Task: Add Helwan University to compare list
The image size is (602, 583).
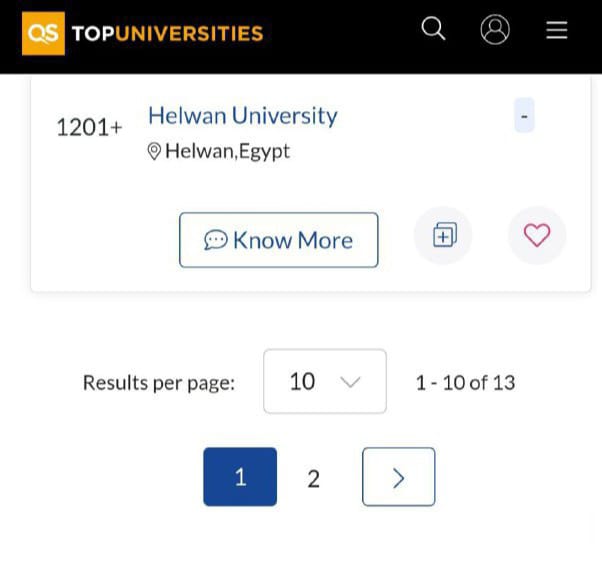Action: (x=444, y=235)
